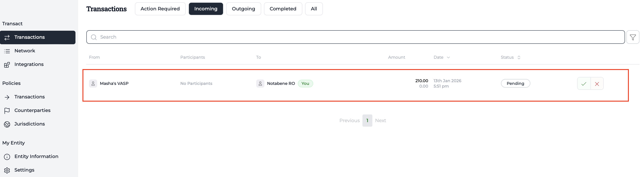Open Network in sidebar
The height and width of the screenshot is (177, 644).
pos(38,51)
